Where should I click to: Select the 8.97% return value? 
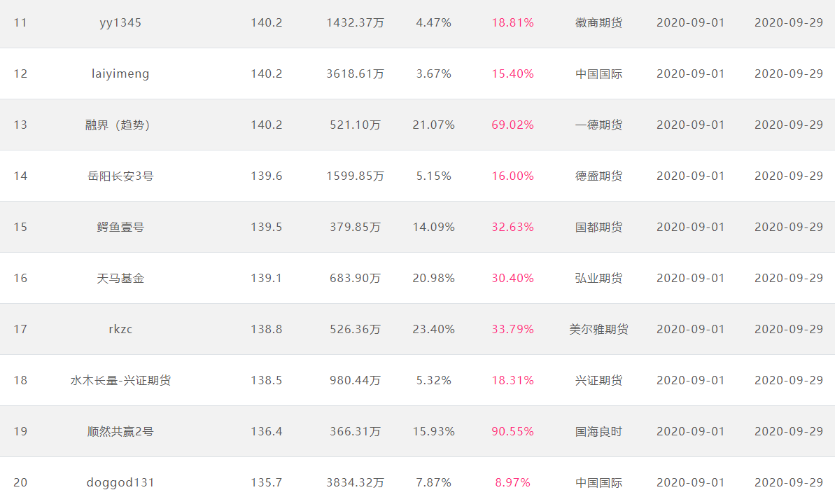[x=513, y=483]
